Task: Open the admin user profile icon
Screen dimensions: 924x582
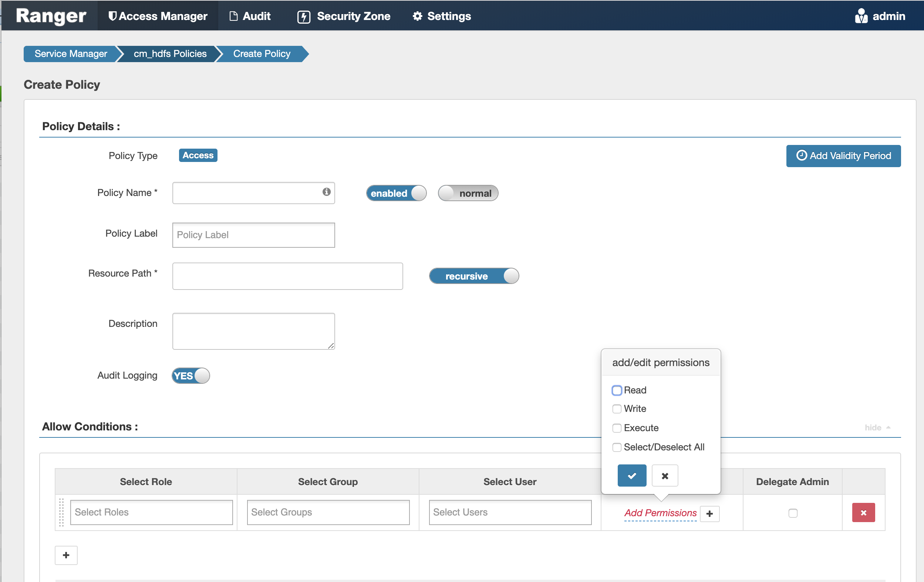Action: tap(861, 16)
